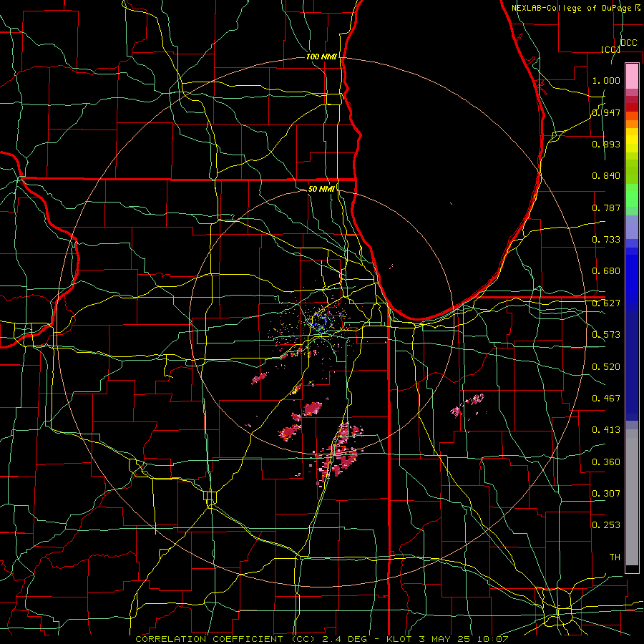Select the 0.947 scale value
The width and height of the screenshot is (644, 644).
point(606,112)
